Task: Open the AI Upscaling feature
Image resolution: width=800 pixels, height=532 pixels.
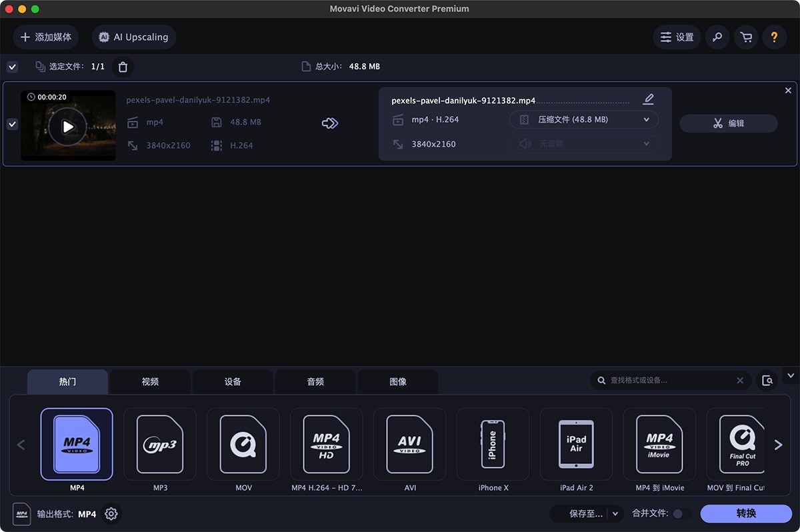Action: [x=133, y=37]
